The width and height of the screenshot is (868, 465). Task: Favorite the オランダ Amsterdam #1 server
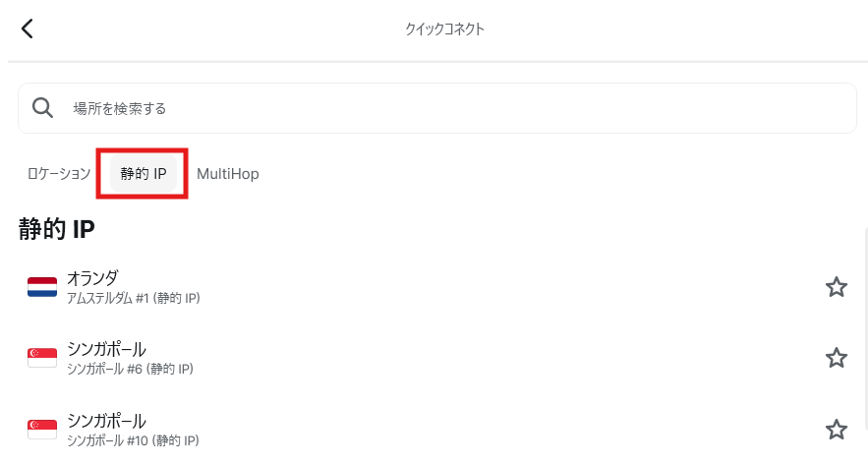point(836,287)
